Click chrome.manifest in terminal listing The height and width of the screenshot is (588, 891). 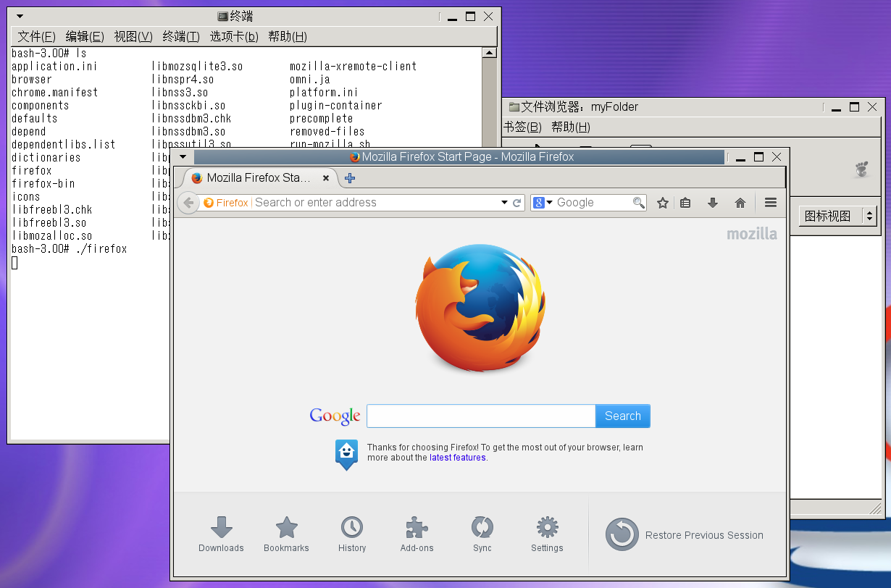[54, 92]
